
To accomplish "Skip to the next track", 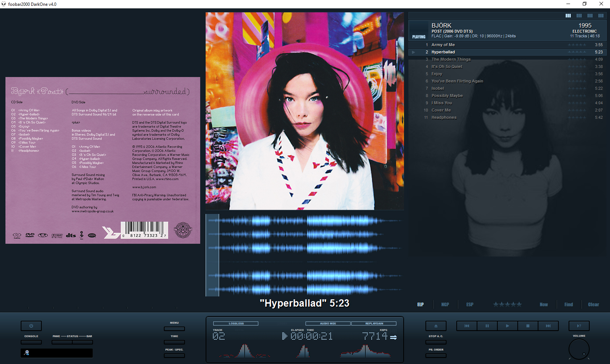I will click(548, 326).
